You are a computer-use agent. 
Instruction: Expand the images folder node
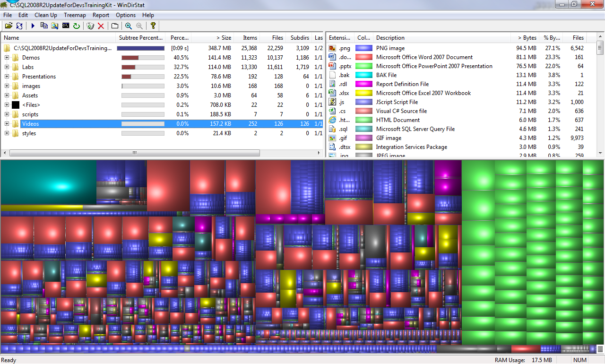click(x=7, y=86)
